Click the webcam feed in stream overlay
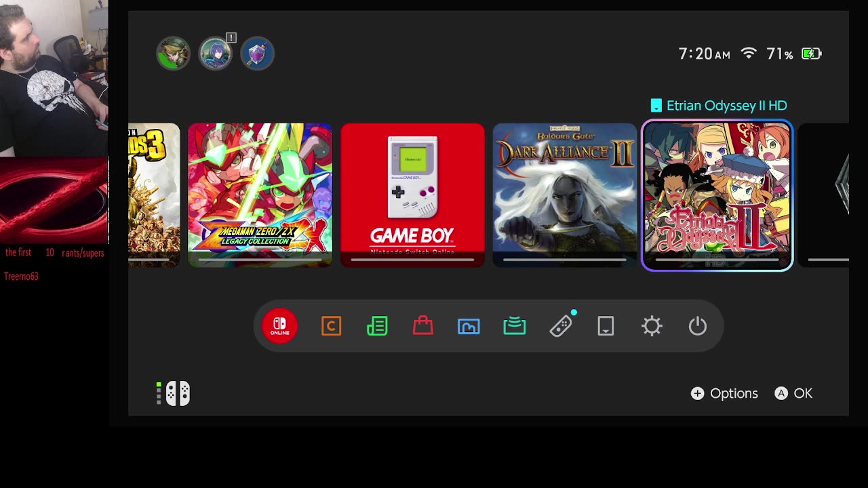Viewport: 868px width, 488px height. point(54,78)
